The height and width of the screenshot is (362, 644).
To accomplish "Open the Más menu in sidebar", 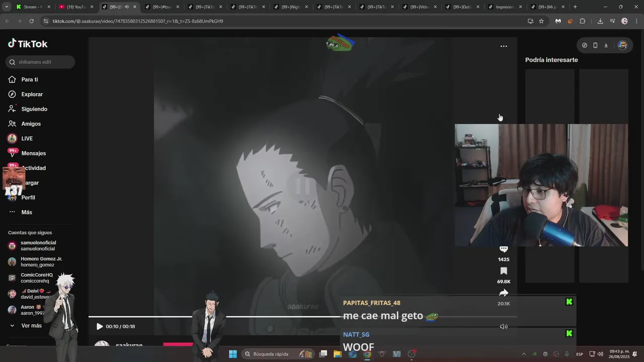I will tap(27, 212).
